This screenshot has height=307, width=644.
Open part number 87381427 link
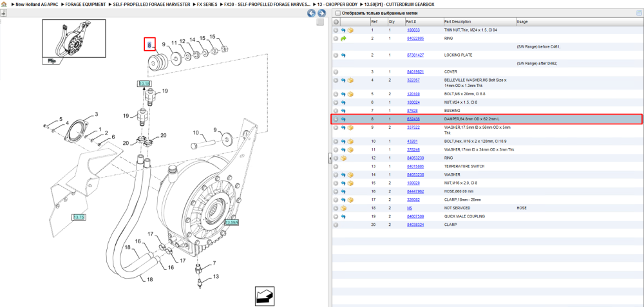coord(415,55)
